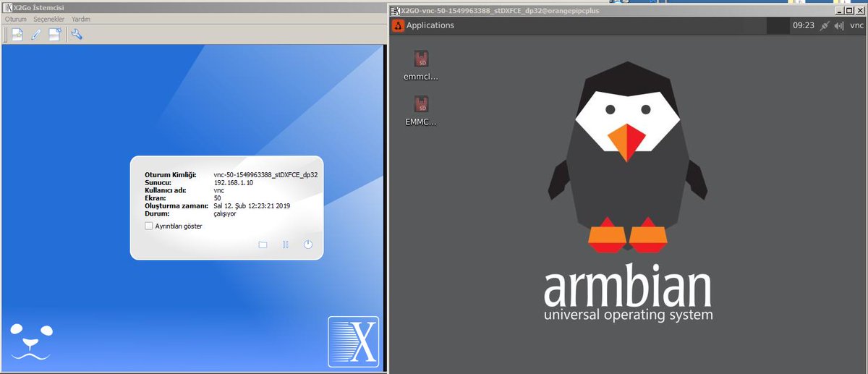Click the pencil edit session icon
This screenshot has width=868, height=374.
tap(35, 35)
